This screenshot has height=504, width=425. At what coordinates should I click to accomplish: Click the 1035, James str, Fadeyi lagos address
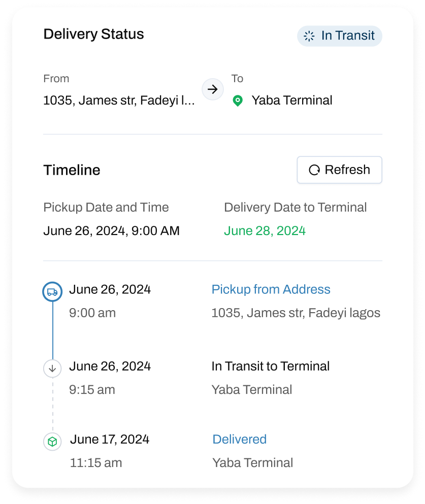[296, 313]
